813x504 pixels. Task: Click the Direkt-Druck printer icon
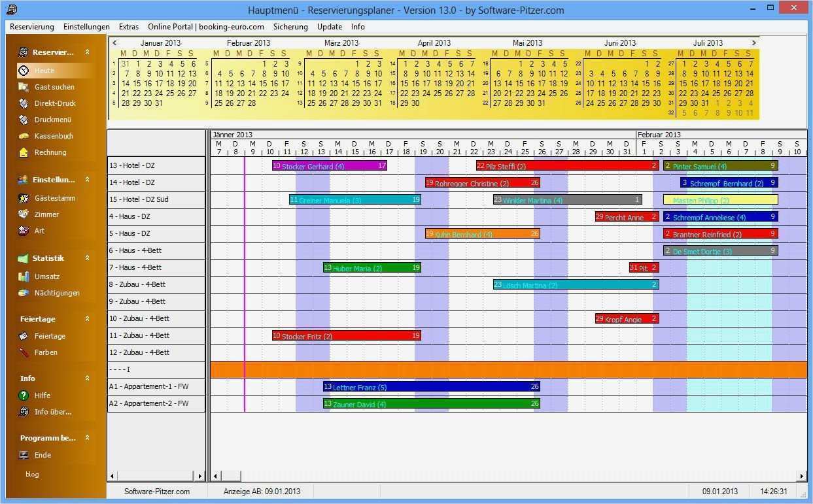coord(24,103)
